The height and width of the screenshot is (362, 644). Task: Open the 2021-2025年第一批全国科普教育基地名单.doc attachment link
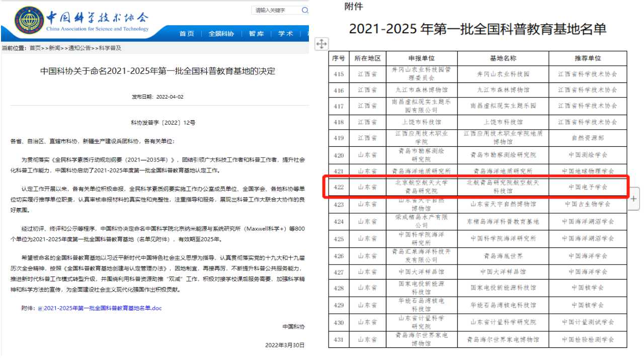point(103,308)
